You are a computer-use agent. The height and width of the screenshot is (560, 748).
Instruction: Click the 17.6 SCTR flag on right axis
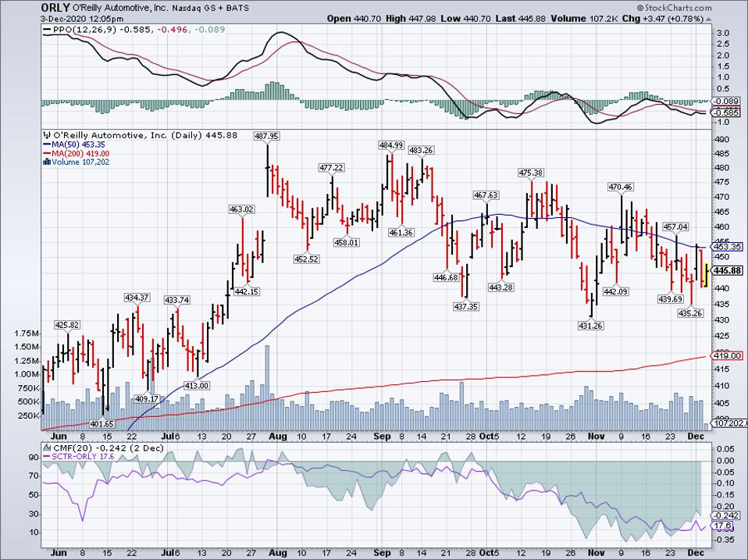point(721,525)
